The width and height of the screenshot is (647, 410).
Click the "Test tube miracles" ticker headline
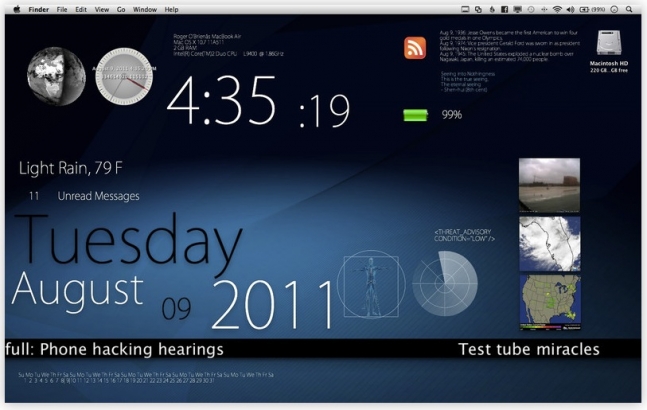(529, 349)
